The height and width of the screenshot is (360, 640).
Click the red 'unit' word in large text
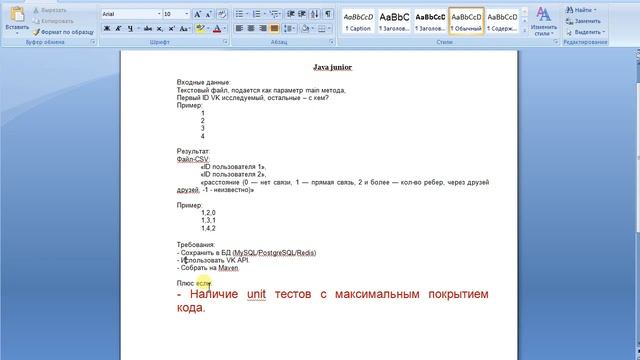coord(256,294)
